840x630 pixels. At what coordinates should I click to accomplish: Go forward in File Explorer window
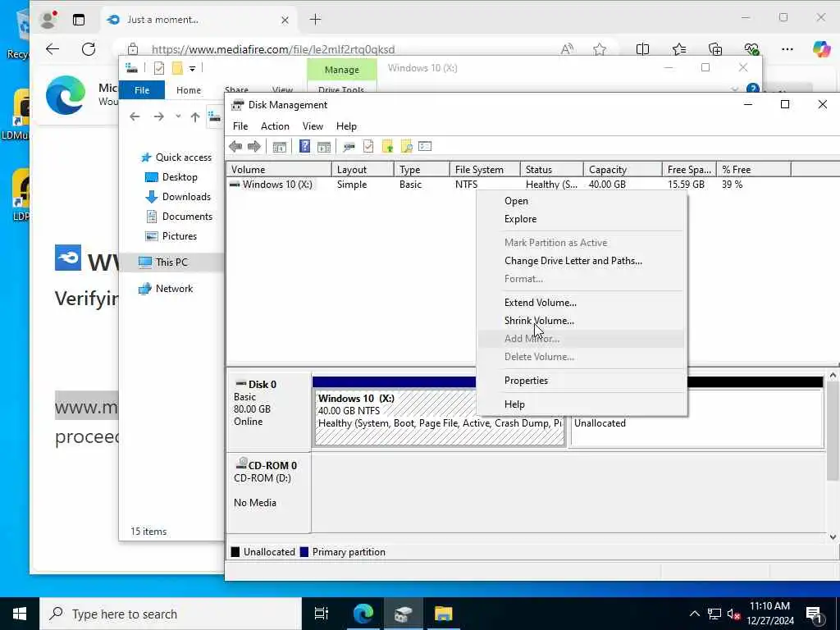(158, 116)
